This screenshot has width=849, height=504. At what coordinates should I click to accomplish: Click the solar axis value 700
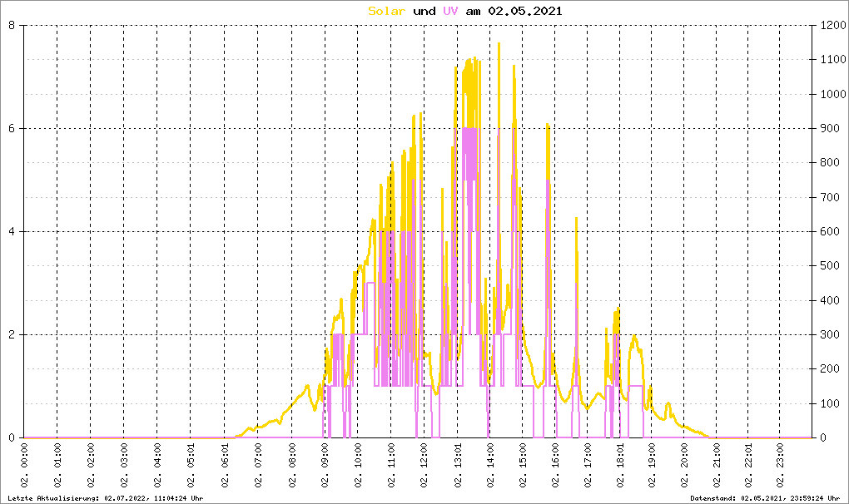829,197
